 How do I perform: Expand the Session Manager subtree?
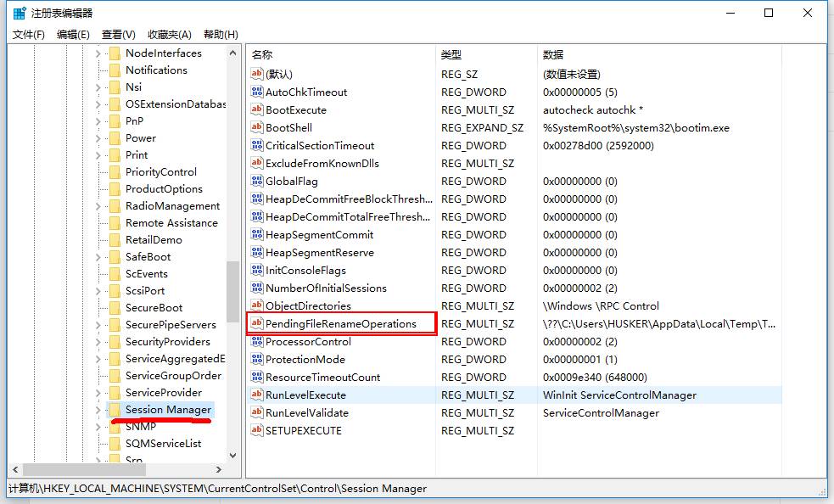(98, 410)
